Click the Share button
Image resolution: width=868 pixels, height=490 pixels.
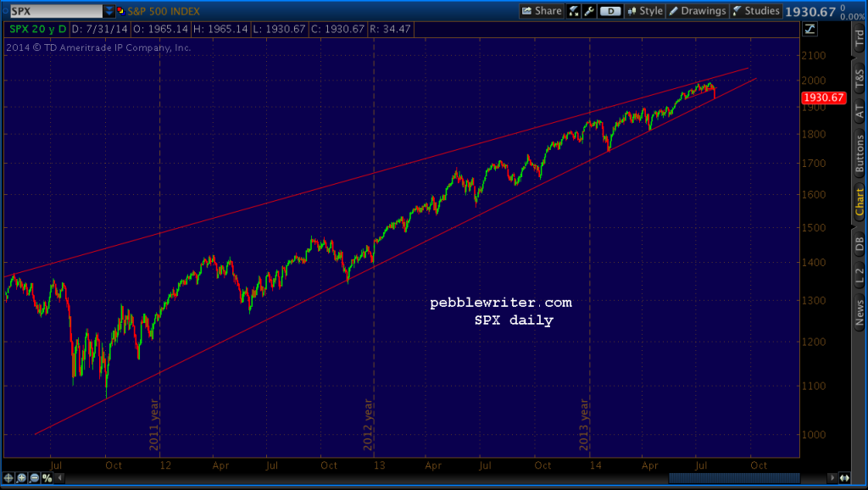[542, 11]
